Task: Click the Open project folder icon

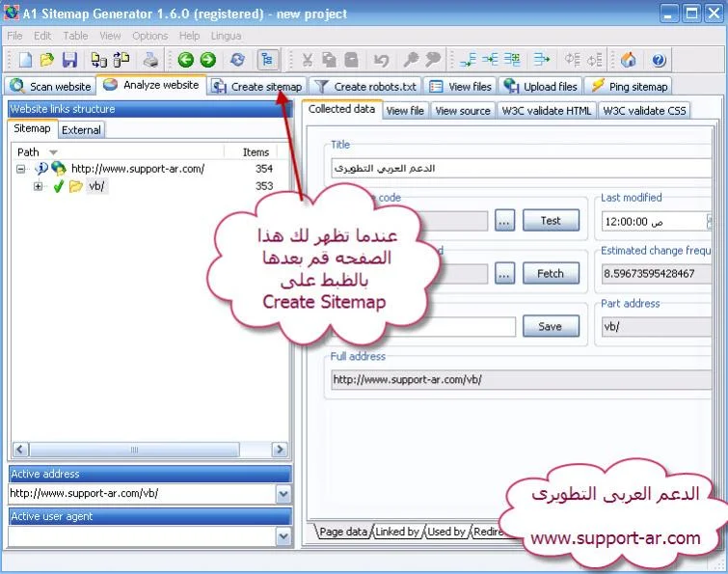Action: [x=46, y=60]
